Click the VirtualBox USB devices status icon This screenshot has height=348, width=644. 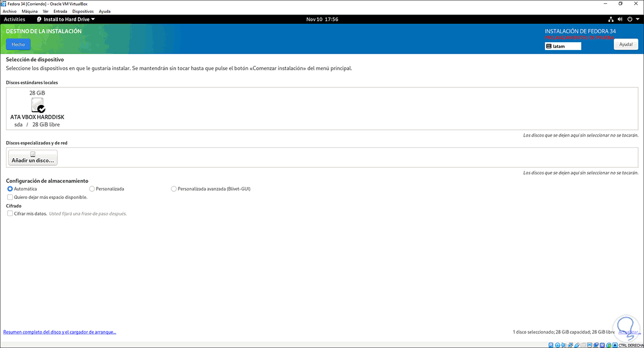[x=577, y=345]
